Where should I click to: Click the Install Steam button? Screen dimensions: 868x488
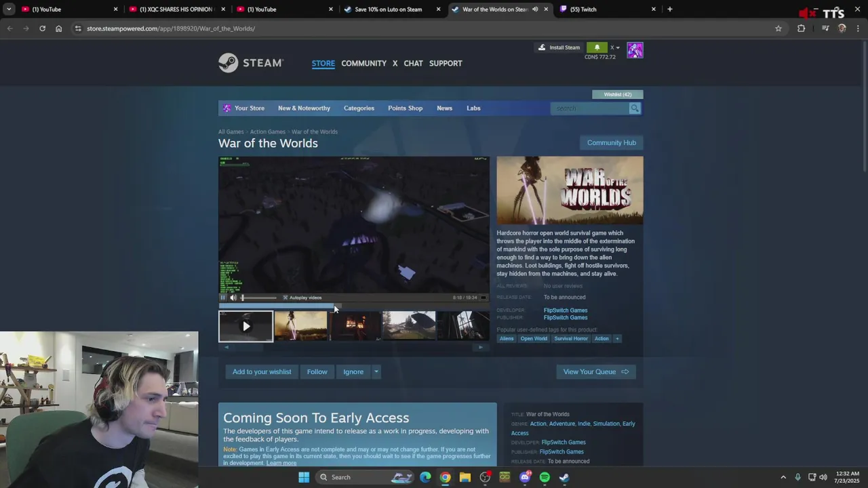pyautogui.click(x=559, y=47)
